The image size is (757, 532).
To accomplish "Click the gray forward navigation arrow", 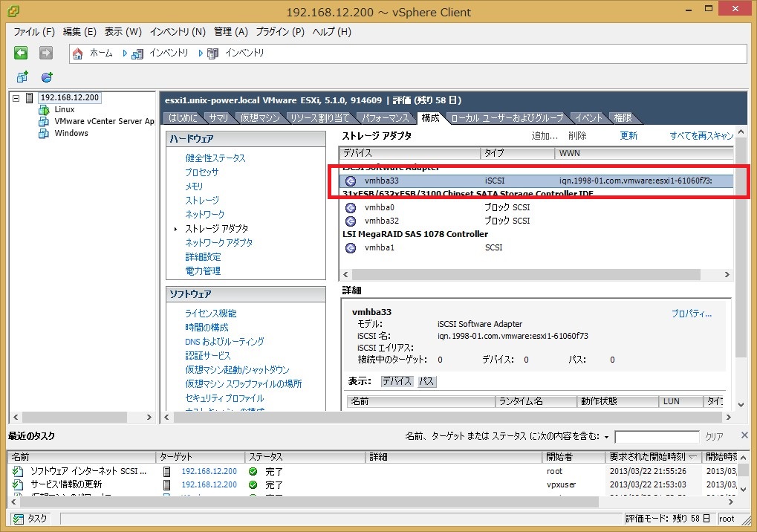I will coord(46,53).
